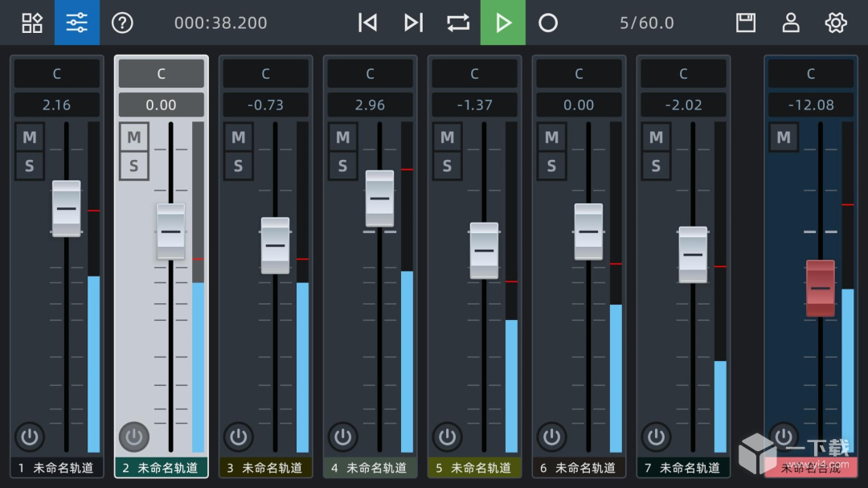The width and height of the screenshot is (868, 488).
Task: Click track 2 pan control C
Action: [161, 74]
